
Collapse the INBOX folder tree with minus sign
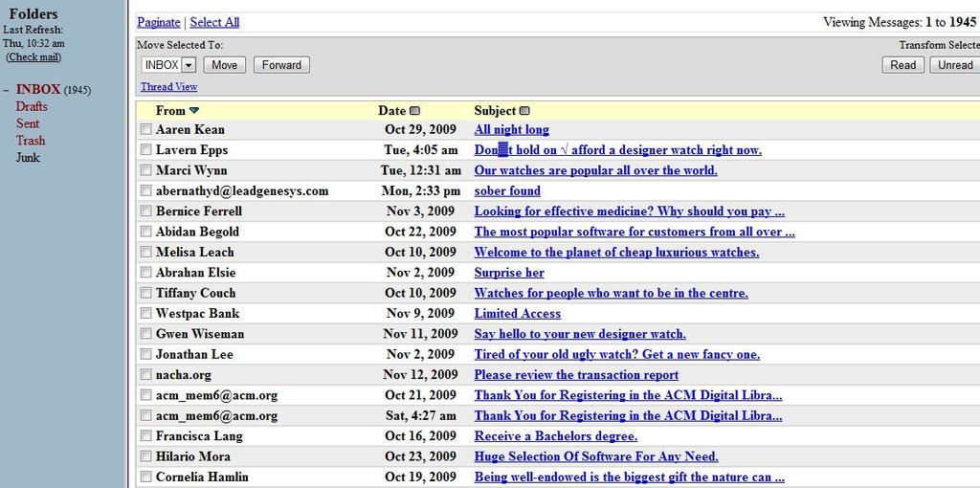6,90
